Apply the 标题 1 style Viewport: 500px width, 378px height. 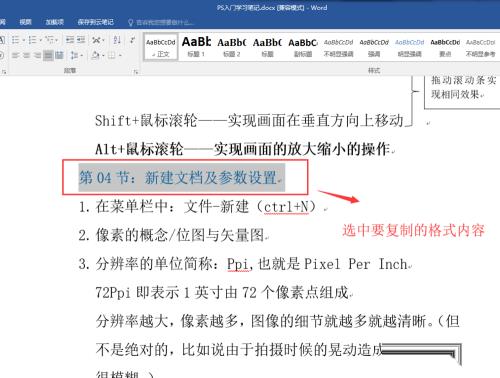click(196, 47)
